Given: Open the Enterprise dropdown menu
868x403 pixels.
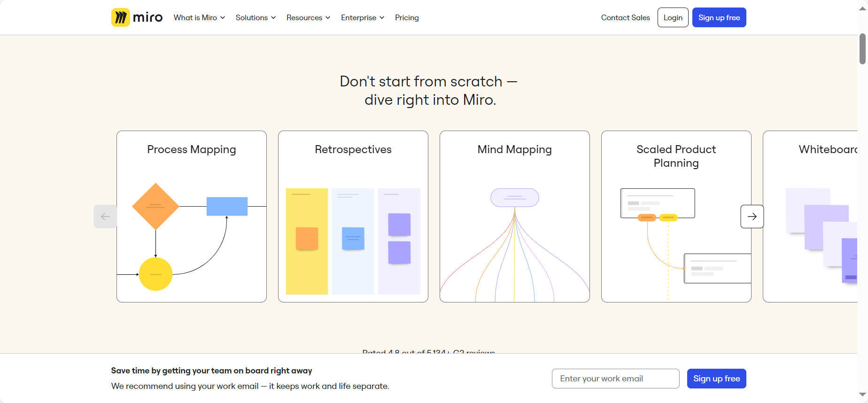Looking at the screenshot, I should click(x=363, y=17).
